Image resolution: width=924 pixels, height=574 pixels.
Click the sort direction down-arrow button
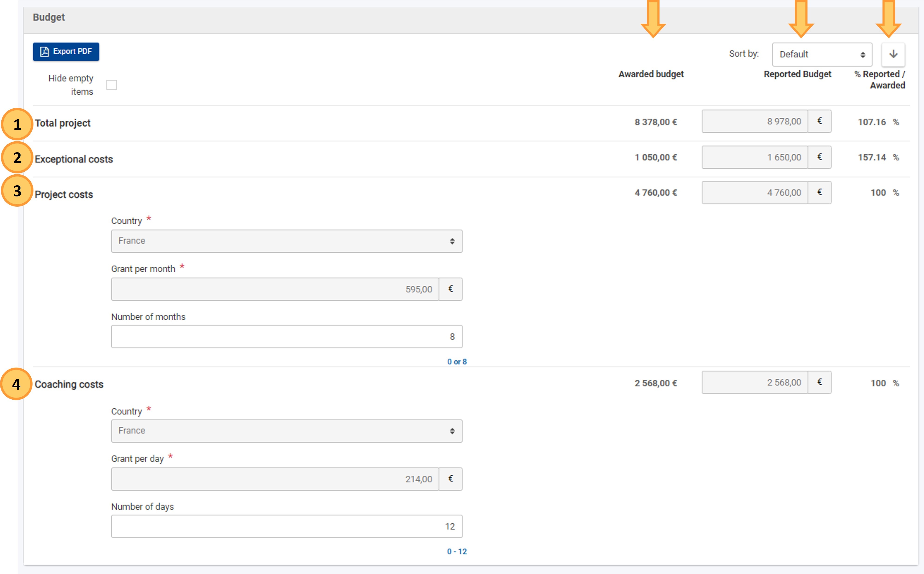coord(893,54)
